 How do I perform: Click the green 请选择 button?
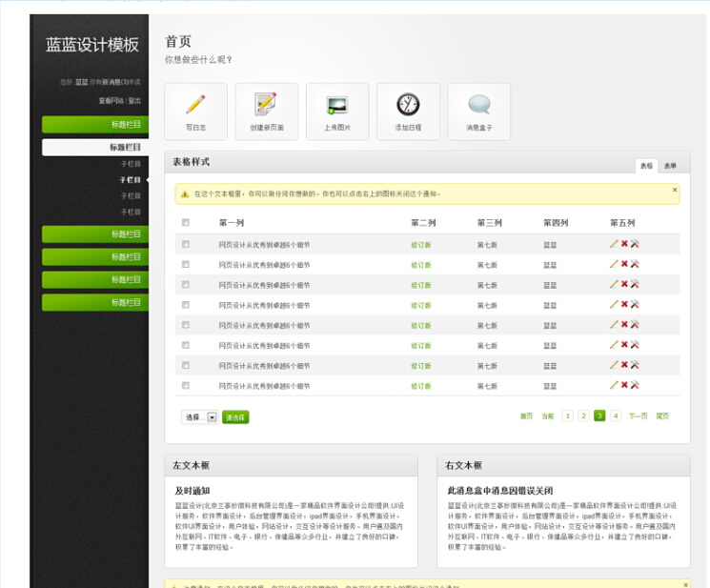point(235,417)
